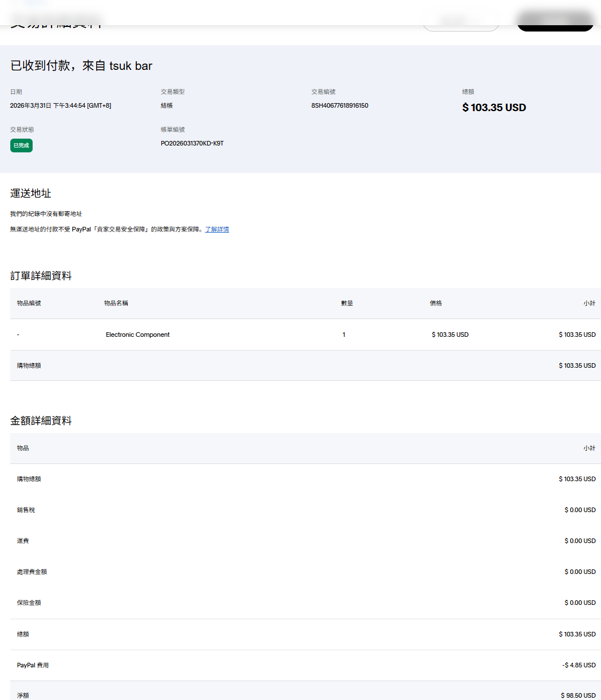Click the 價格 column header
The image size is (601, 700).
point(436,303)
